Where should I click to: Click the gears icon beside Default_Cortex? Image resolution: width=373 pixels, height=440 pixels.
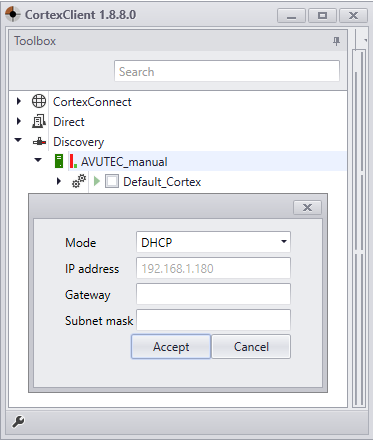(x=79, y=181)
